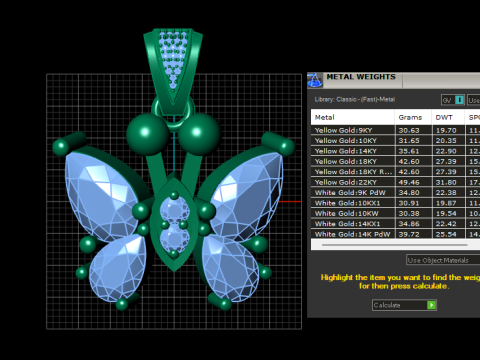Click the Metal Weights panel title
The height and width of the screenshot is (360, 480).
pyautogui.click(x=361, y=77)
